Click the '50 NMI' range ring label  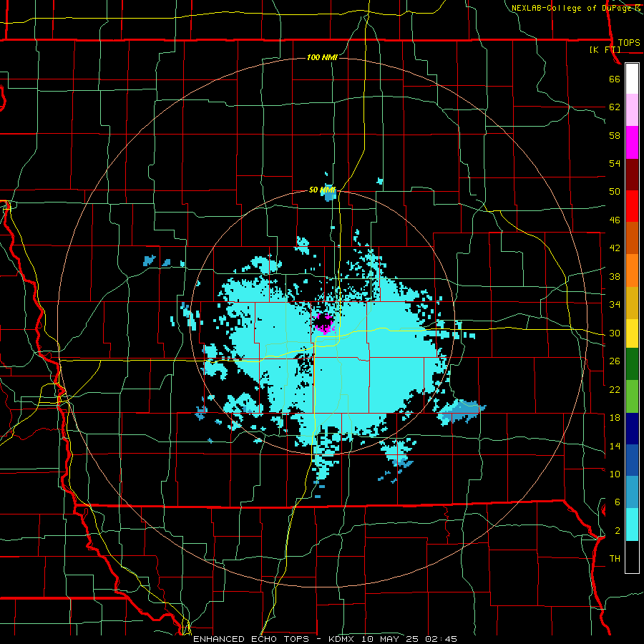(x=322, y=190)
